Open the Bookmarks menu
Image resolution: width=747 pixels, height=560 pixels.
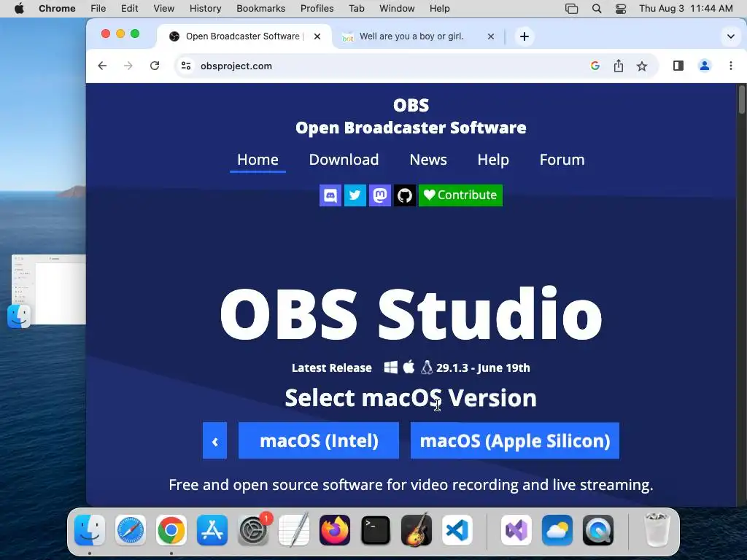(x=260, y=9)
